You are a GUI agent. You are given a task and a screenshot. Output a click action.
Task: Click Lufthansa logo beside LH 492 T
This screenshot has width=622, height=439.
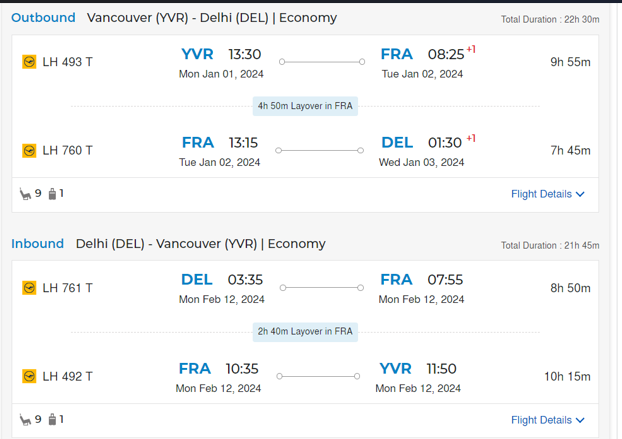click(29, 377)
